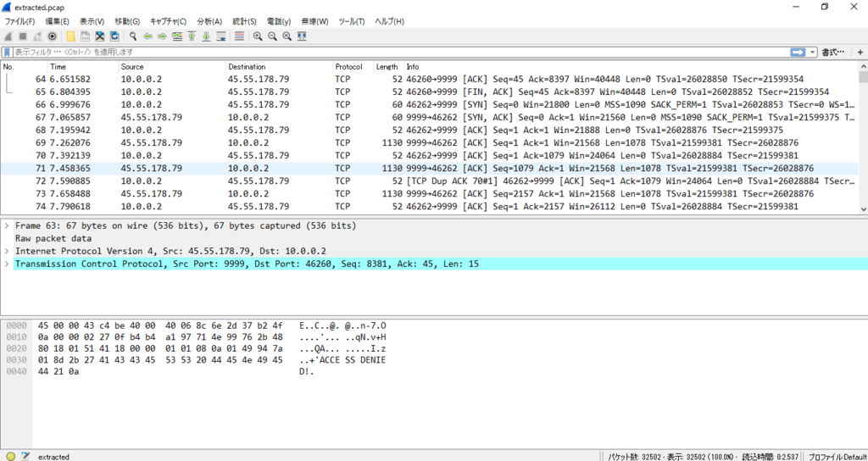Sort by the Destination column header

pos(279,66)
